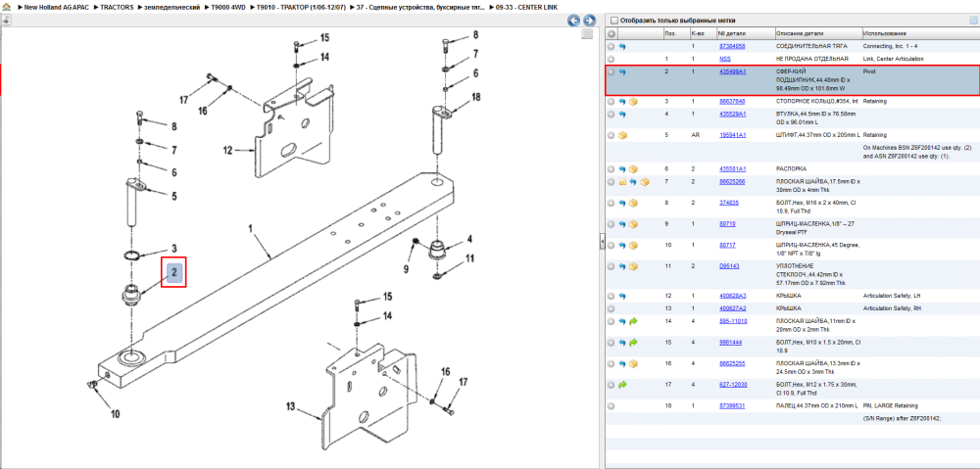
Task: Select the РАСПОРКА description cell
Action: click(x=791, y=169)
